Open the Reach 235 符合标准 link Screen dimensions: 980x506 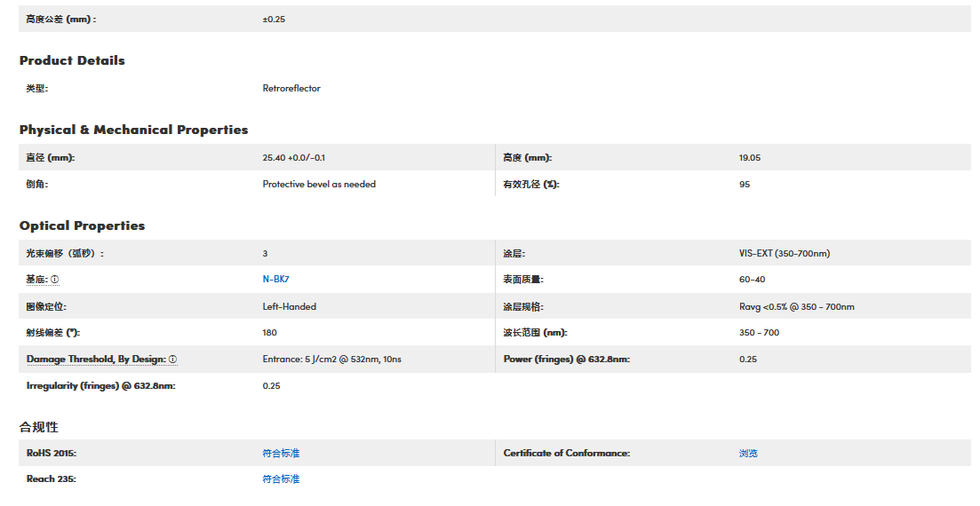(281, 479)
